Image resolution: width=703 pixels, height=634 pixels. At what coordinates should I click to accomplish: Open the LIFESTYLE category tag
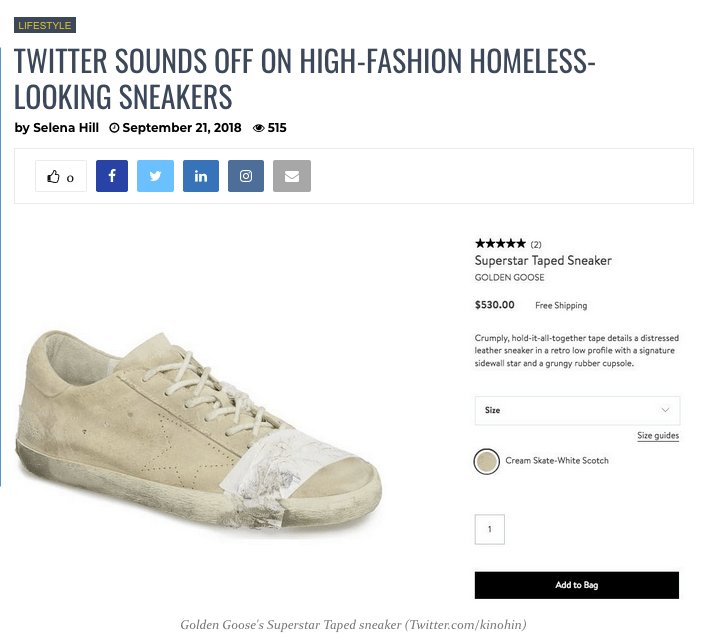45,25
